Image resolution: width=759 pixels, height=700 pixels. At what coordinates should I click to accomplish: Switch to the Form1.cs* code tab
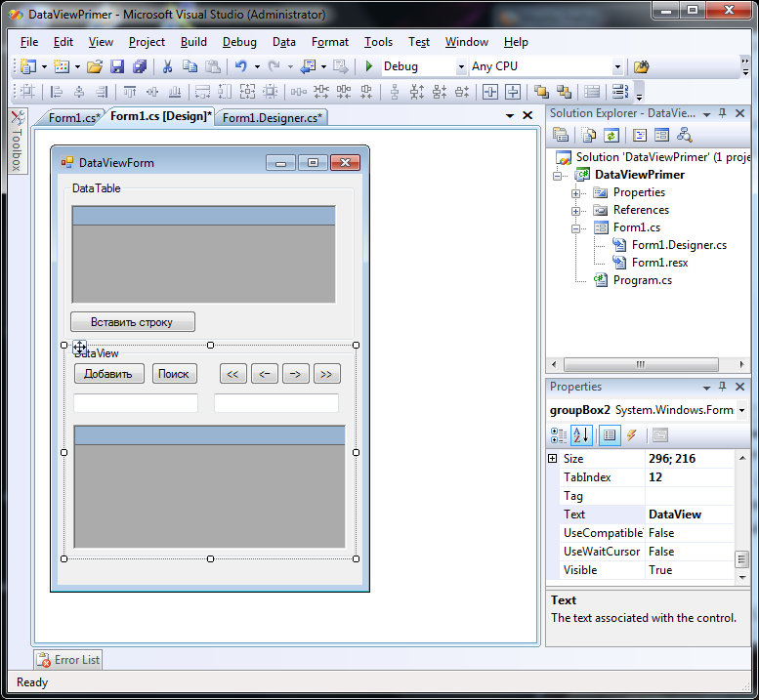pos(74,117)
